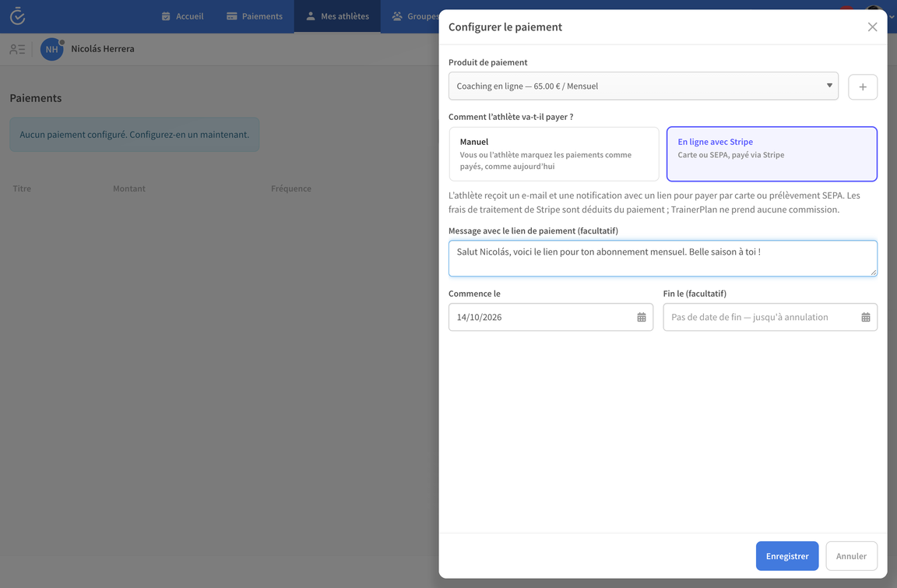
Task: Select En ligne avec Stripe option
Action: tap(772, 154)
